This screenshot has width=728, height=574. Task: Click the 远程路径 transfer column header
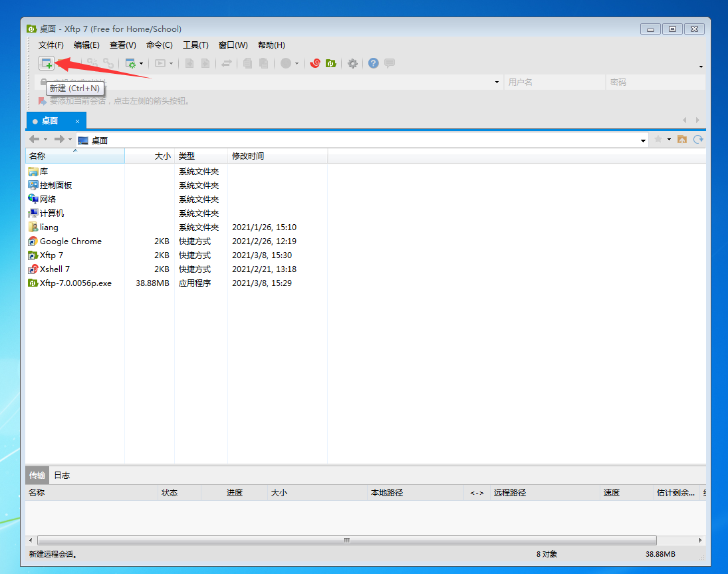point(545,493)
